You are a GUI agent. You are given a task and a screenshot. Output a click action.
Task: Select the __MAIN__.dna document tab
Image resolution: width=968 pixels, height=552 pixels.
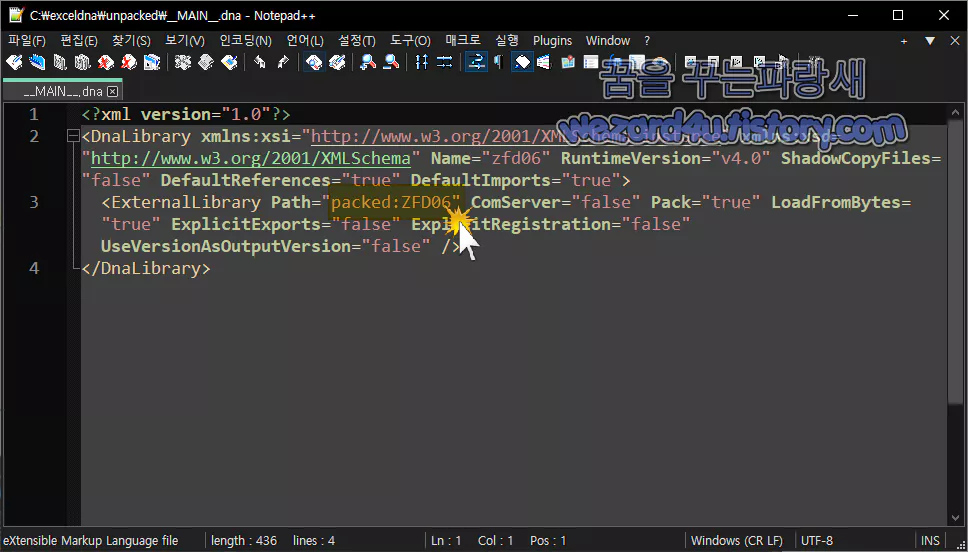tap(62, 91)
